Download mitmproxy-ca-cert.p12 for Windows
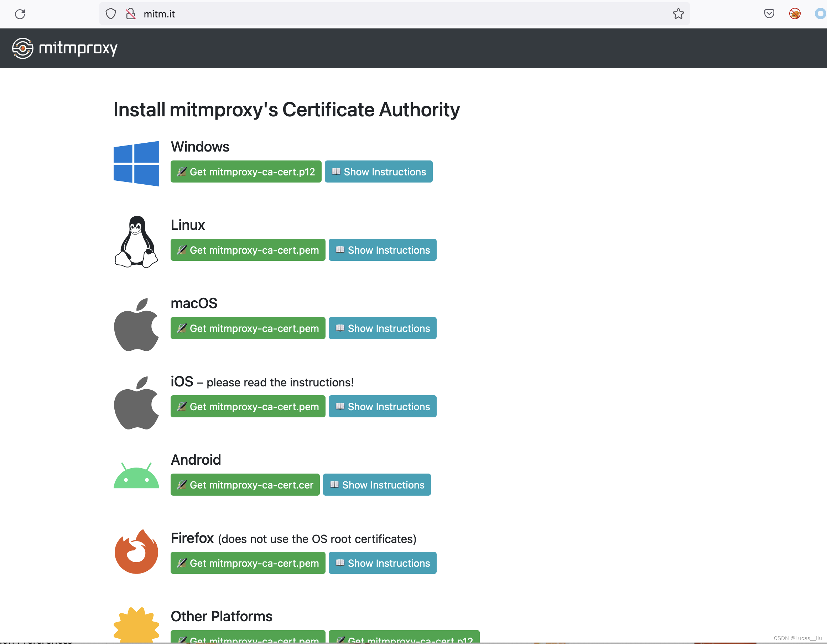827x644 pixels. coord(246,172)
